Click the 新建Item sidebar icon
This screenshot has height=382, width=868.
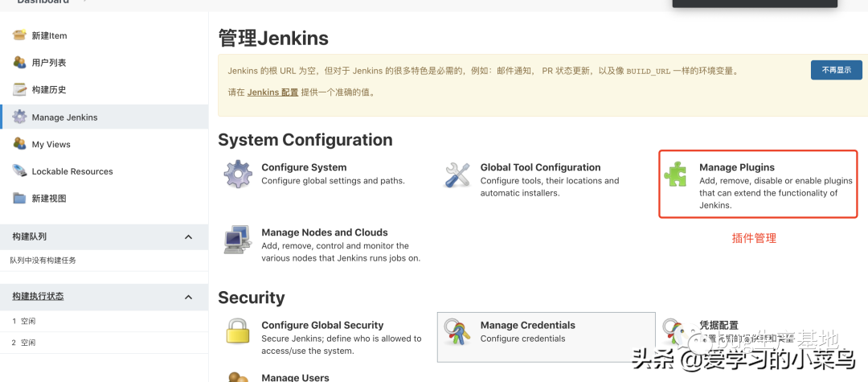point(19,35)
